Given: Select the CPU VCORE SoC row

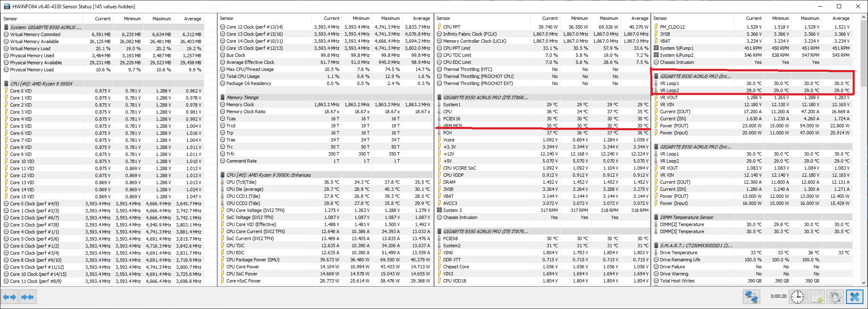Looking at the screenshot, I should [543, 168].
